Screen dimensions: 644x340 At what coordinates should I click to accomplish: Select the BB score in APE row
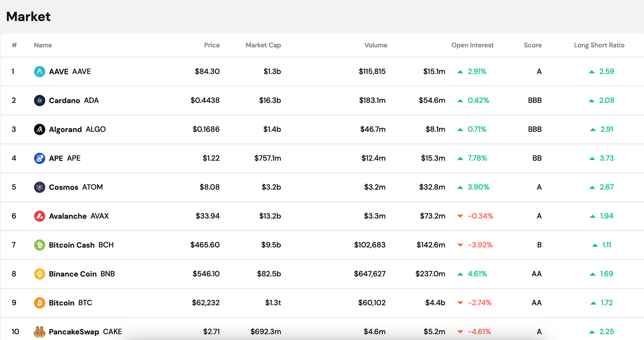pyautogui.click(x=537, y=158)
